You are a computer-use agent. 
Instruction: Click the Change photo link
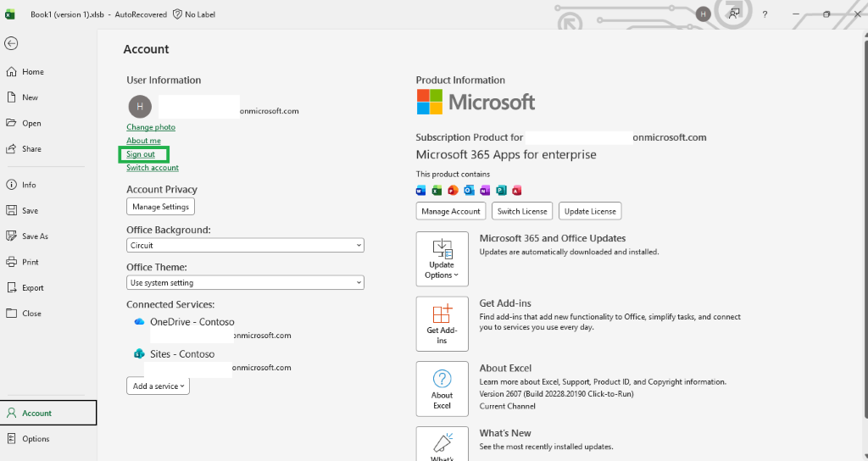click(151, 127)
